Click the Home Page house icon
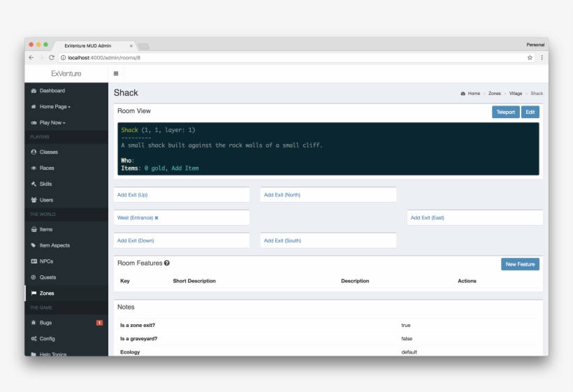 point(34,107)
